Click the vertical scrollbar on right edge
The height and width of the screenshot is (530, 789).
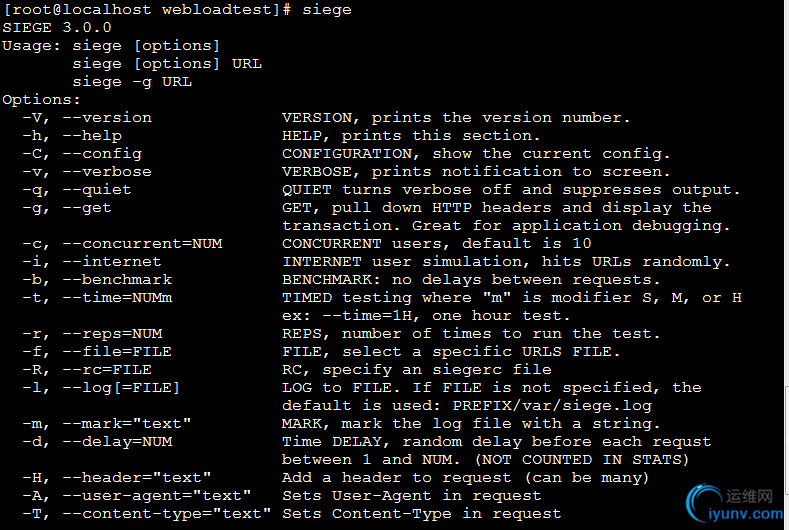786,265
